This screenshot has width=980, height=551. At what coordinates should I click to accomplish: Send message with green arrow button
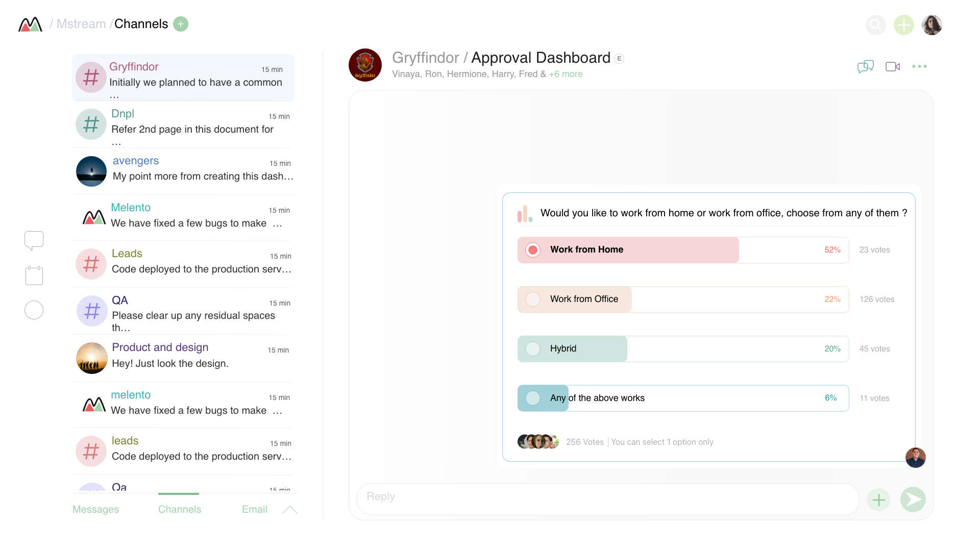(913, 499)
